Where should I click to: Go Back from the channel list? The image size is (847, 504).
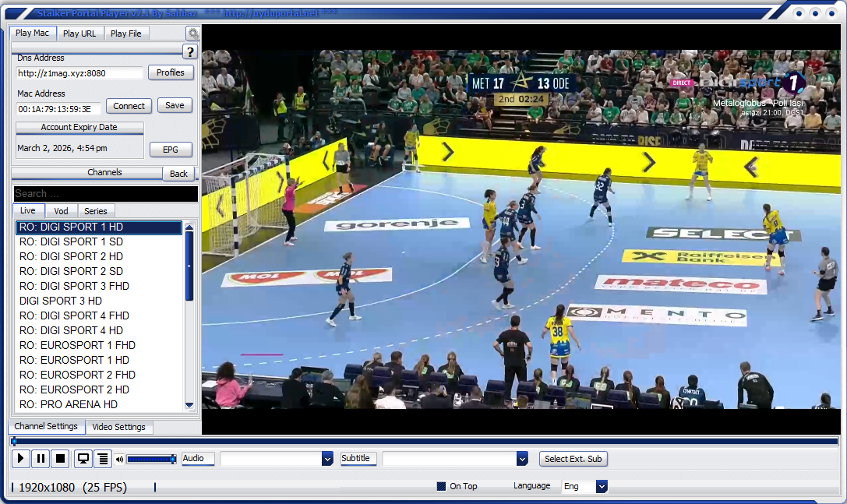pos(178,174)
